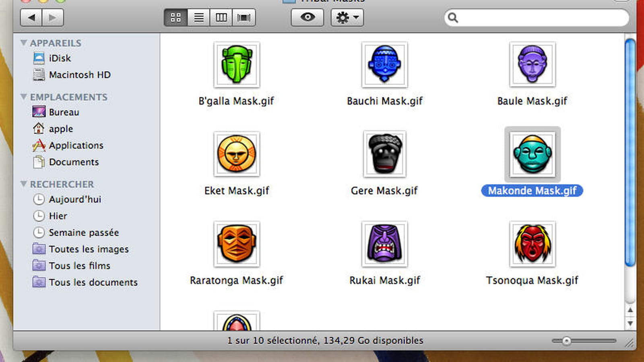
Task: Open the gear action menu
Action: click(x=347, y=18)
